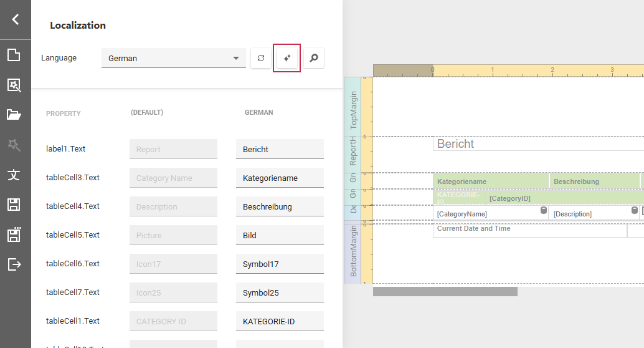Create a new report via page icon
The image size is (644, 348).
click(14, 55)
